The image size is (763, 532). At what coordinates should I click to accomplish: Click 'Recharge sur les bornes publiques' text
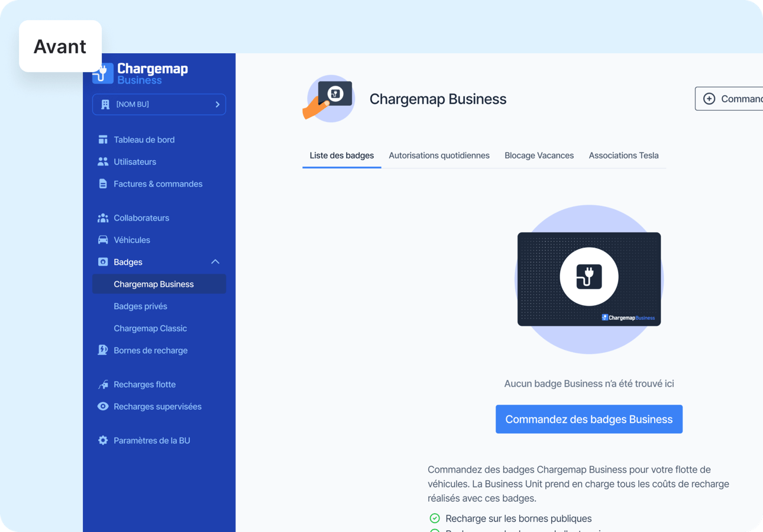pyautogui.click(x=519, y=518)
